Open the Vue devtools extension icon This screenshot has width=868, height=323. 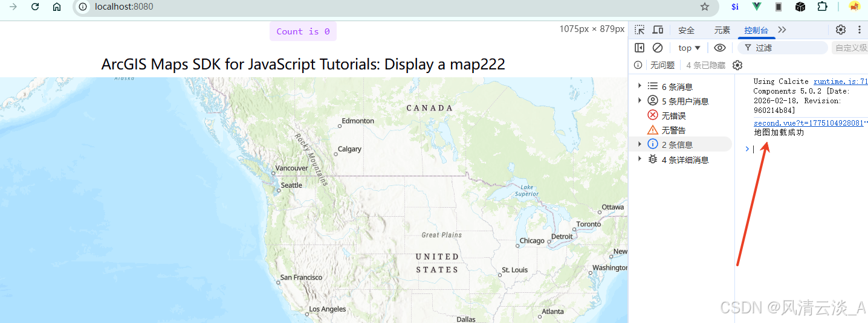(x=757, y=7)
